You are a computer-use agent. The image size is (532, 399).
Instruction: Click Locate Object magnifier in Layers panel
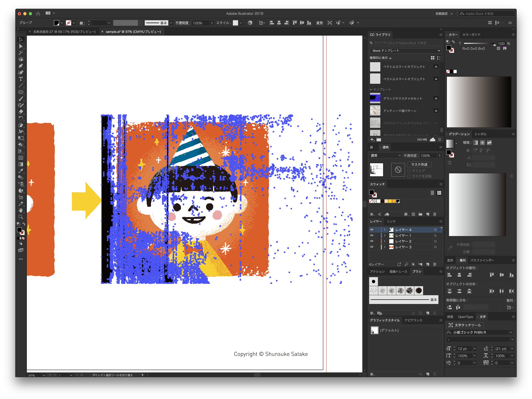[x=406, y=264]
